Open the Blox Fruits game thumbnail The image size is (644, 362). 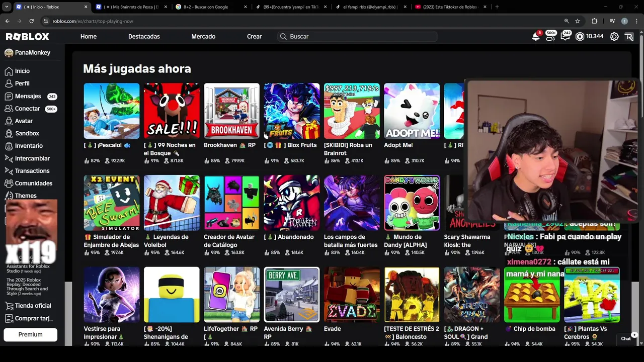tap(292, 111)
